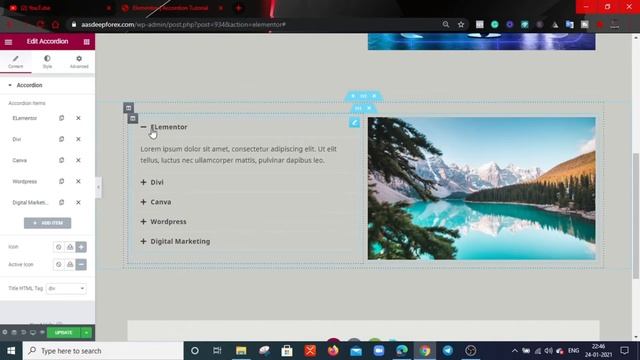Image resolution: width=640 pixels, height=360 pixels.
Task: Click the page's vertical scrollbar thumb
Action: coord(636,216)
